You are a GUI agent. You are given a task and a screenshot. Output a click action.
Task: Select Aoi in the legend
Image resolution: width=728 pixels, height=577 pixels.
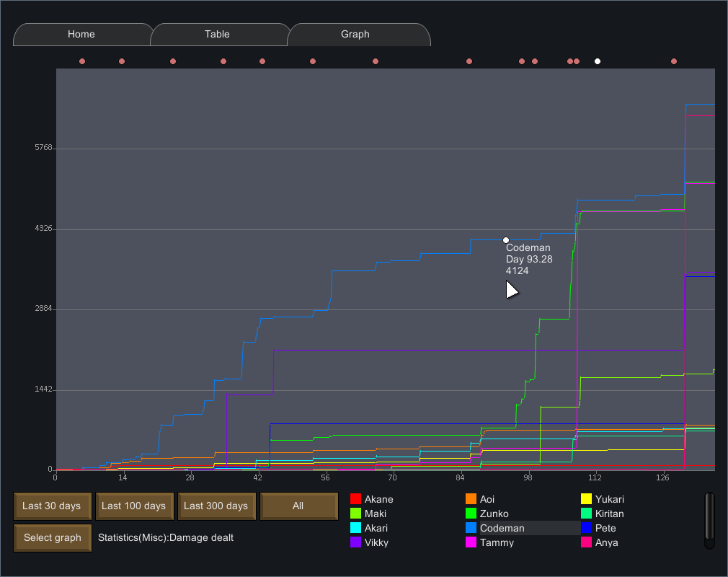click(x=487, y=499)
